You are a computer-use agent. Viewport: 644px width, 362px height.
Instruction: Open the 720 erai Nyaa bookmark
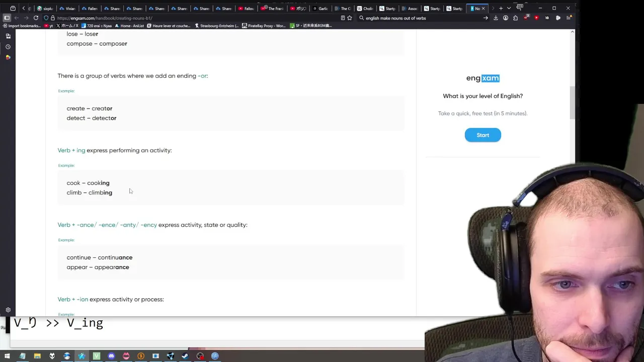[x=97, y=26]
